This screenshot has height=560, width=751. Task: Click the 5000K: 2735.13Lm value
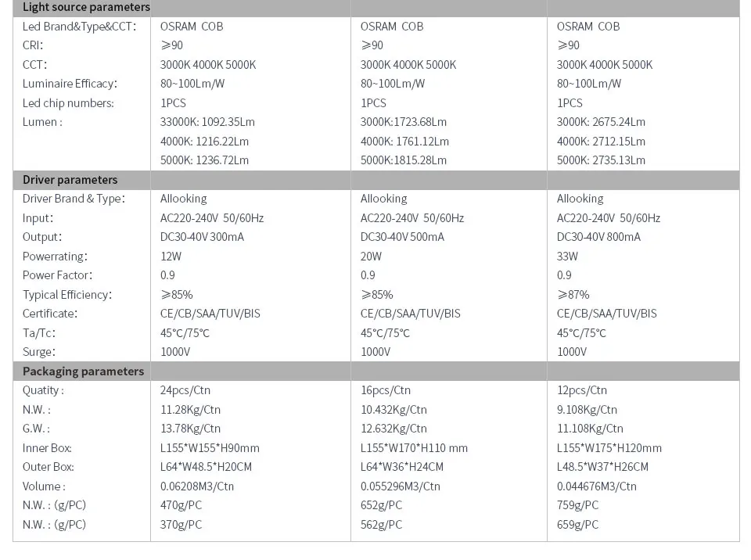[601, 160]
